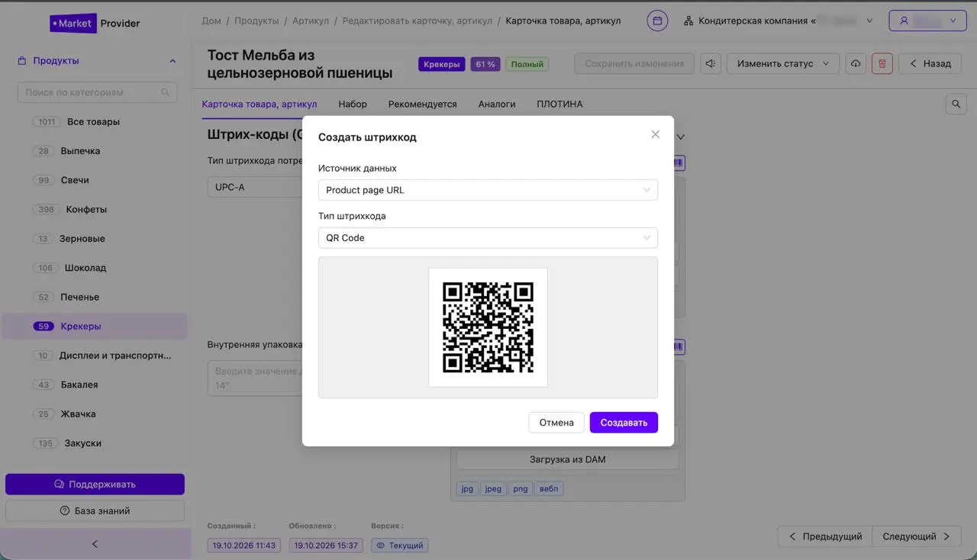Click the announcement megaphone icon
Viewport: 977px width, 560px height.
[x=711, y=63]
